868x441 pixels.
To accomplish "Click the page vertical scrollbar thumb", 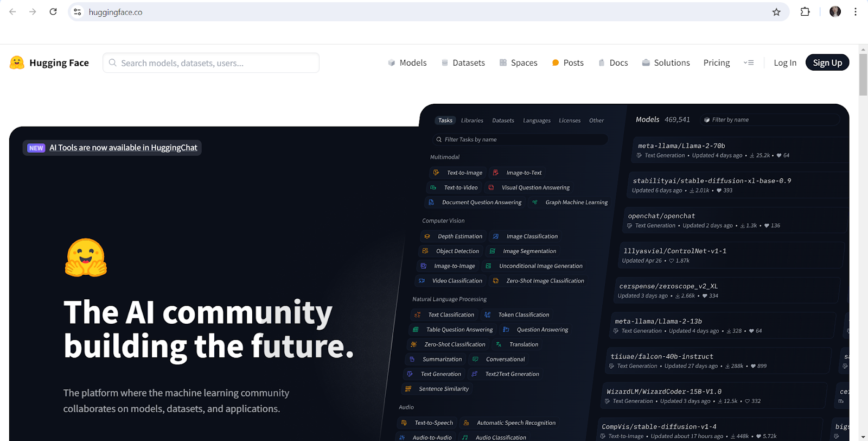I will (863, 74).
